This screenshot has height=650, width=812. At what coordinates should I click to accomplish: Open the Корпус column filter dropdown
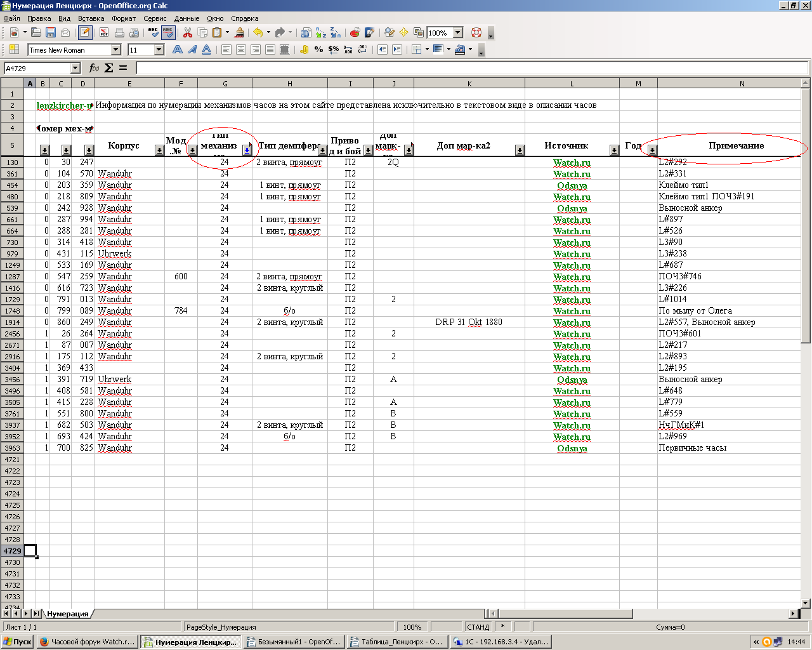159,150
